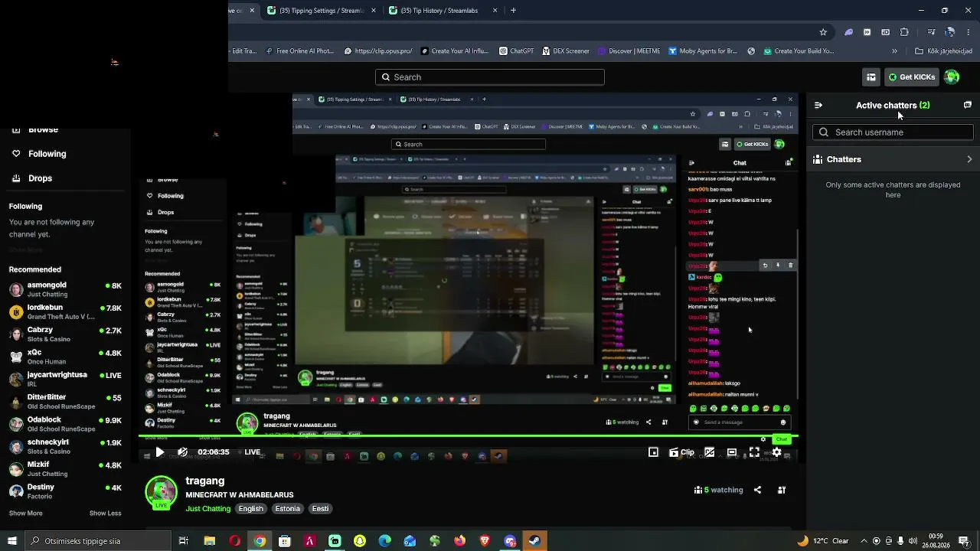Open tragang channel avatar
The image size is (980, 551).
(x=161, y=492)
